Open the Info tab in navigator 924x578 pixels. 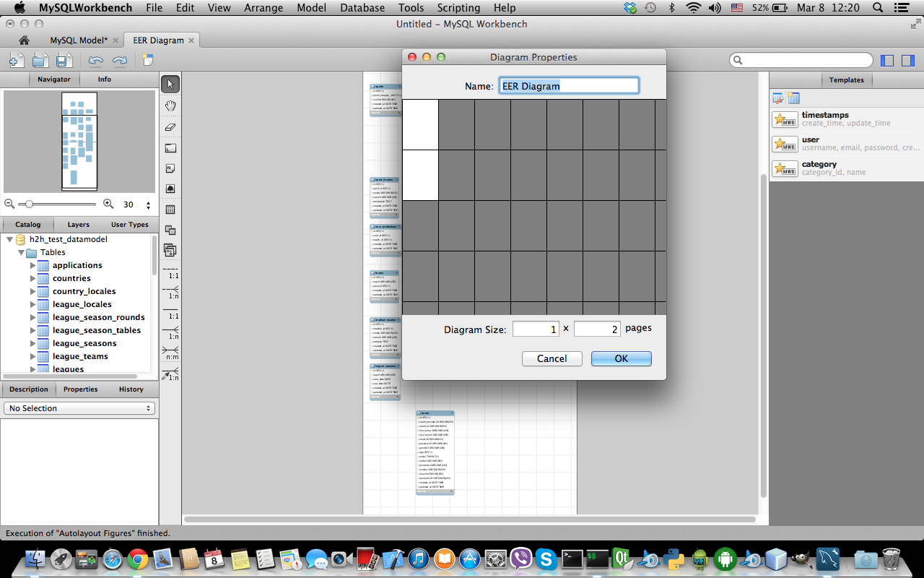[105, 79]
